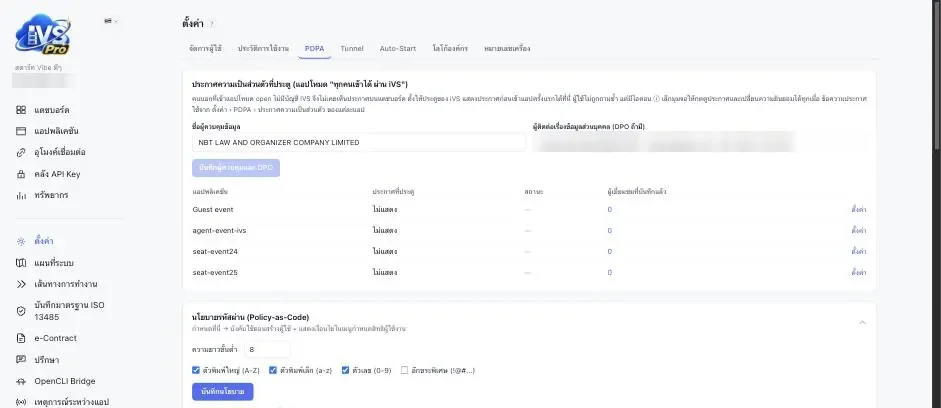
Task: Open ตั้งค่า link for seat-event25 row
Action: tap(859, 272)
